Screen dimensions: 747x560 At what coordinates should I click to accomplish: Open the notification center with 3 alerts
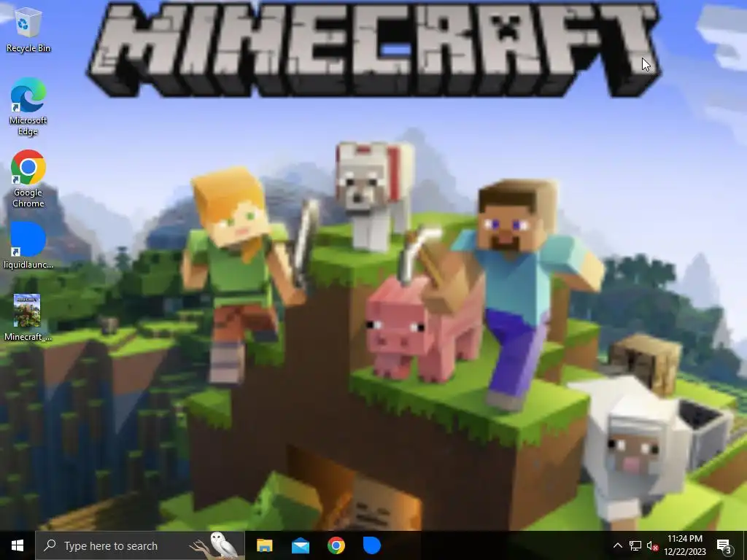click(724, 545)
